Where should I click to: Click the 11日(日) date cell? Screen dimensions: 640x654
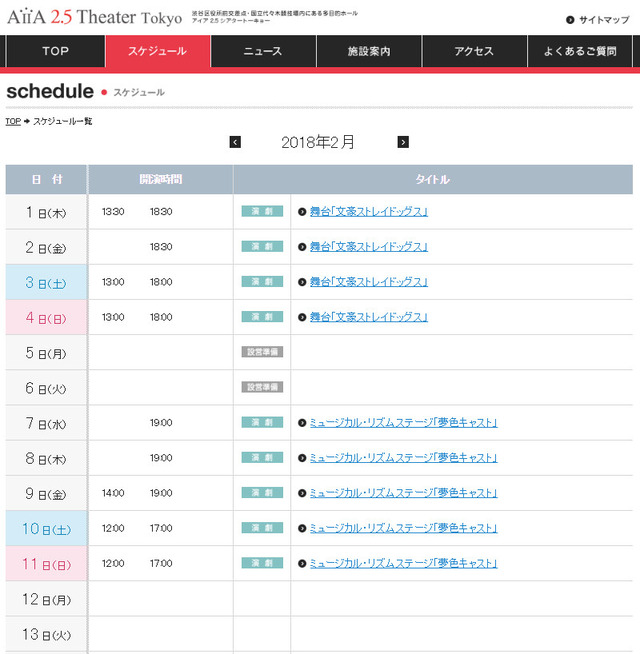(x=46, y=563)
